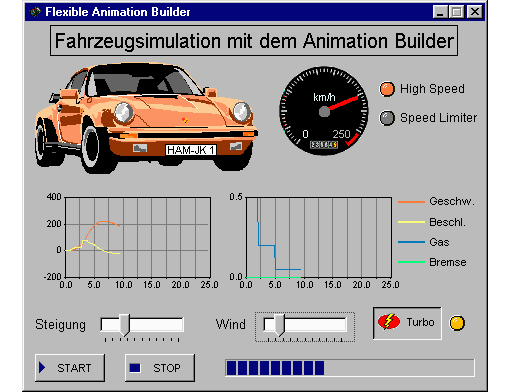Click the High Speed orange indicator lamp
510x392 pixels.
click(387, 89)
